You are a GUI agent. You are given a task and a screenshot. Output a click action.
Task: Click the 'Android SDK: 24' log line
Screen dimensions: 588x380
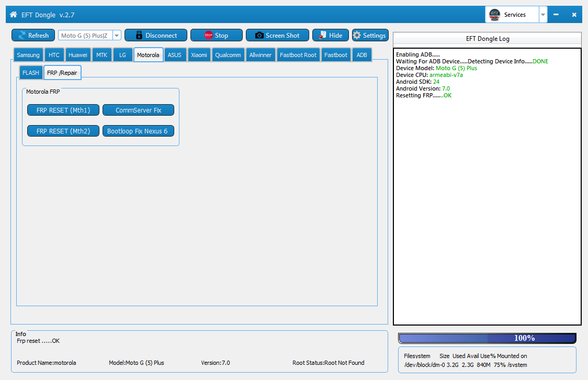418,82
